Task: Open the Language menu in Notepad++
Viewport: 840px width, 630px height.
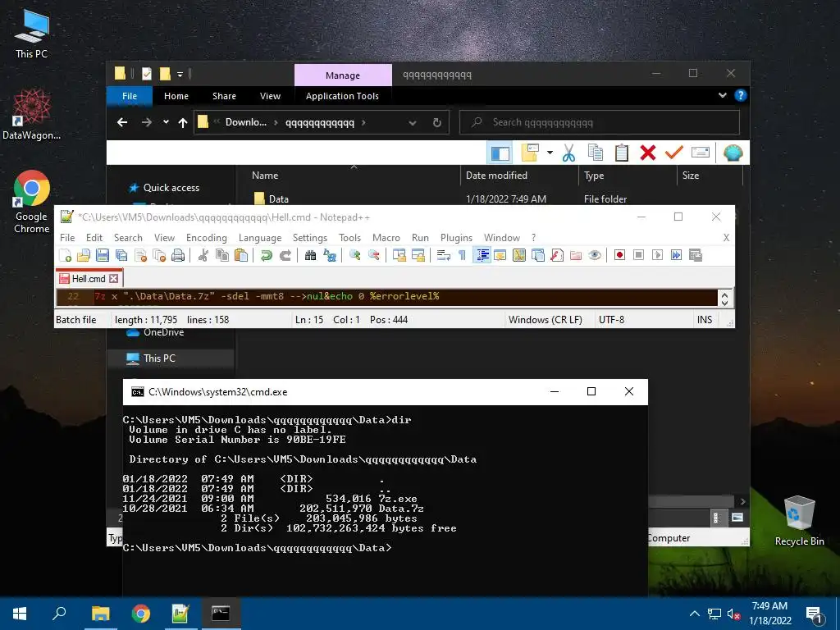Action: click(x=260, y=238)
